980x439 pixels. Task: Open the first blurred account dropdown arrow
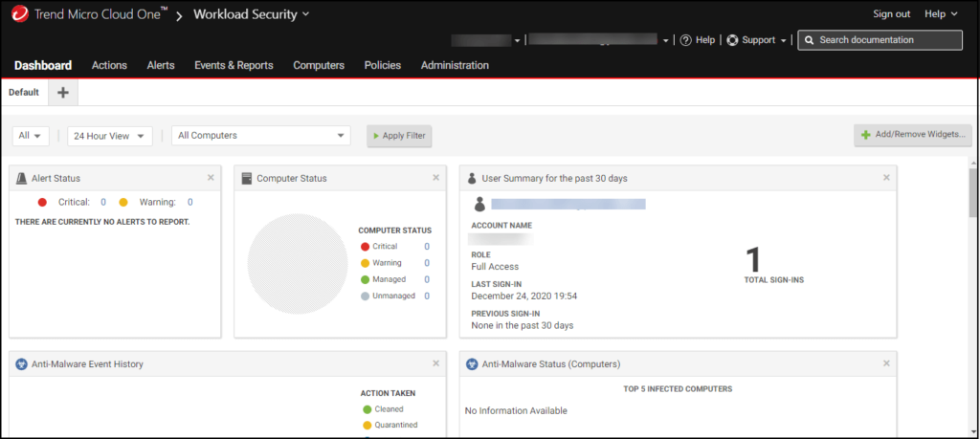click(x=518, y=40)
